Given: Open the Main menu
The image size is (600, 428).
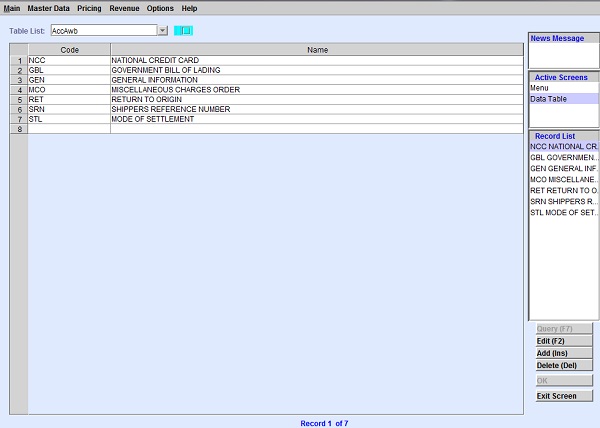Looking at the screenshot, I should 12,8.
